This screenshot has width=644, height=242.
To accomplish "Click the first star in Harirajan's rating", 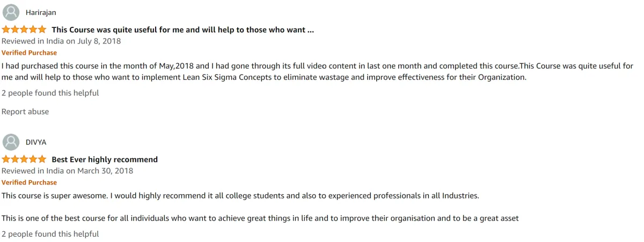I will coord(6,30).
